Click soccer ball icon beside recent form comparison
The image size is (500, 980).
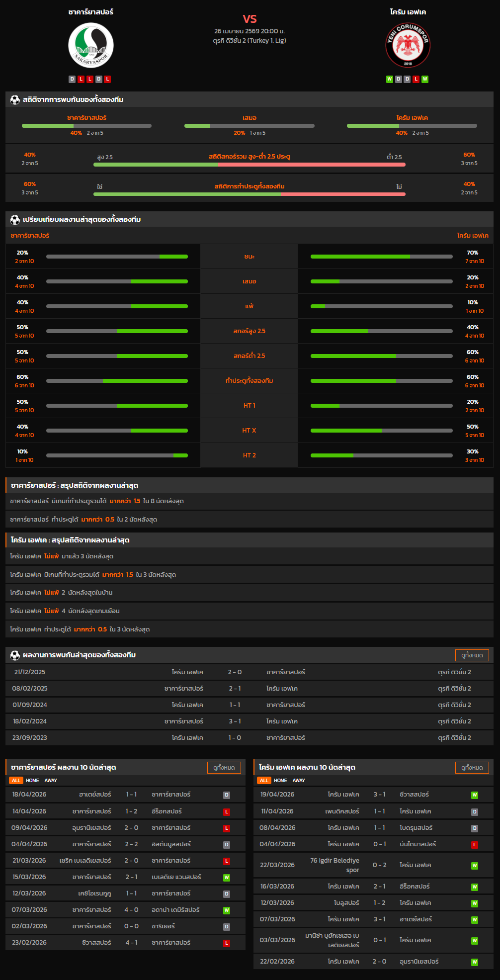point(15,219)
